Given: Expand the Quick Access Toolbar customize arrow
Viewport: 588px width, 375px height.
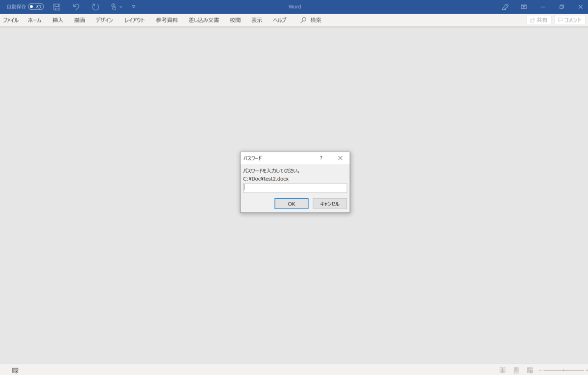Looking at the screenshot, I should 134,7.
